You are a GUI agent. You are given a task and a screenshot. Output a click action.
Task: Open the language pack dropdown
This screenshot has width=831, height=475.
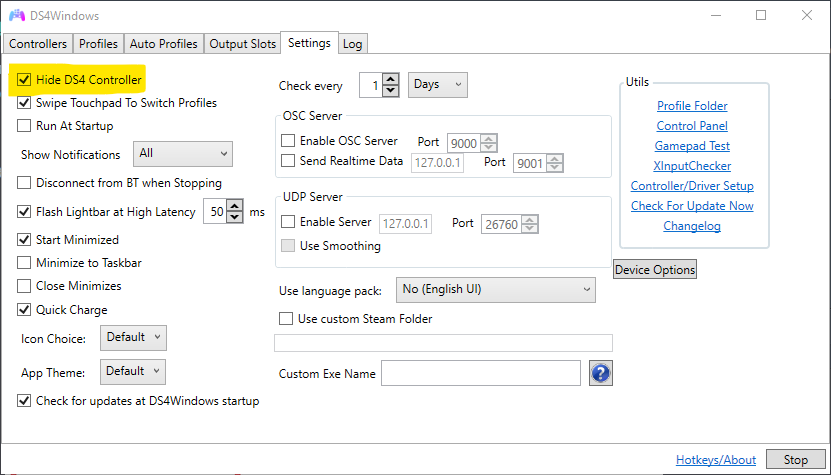496,289
